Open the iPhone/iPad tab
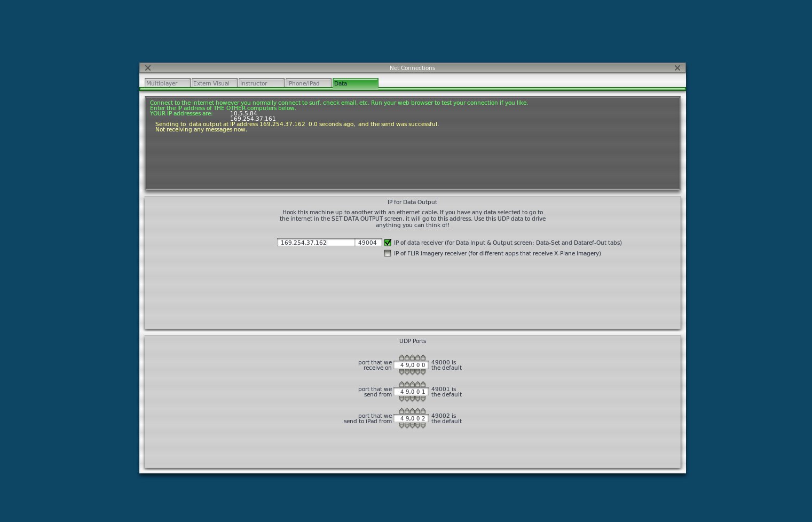The image size is (812, 522). pyautogui.click(x=309, y=83)
